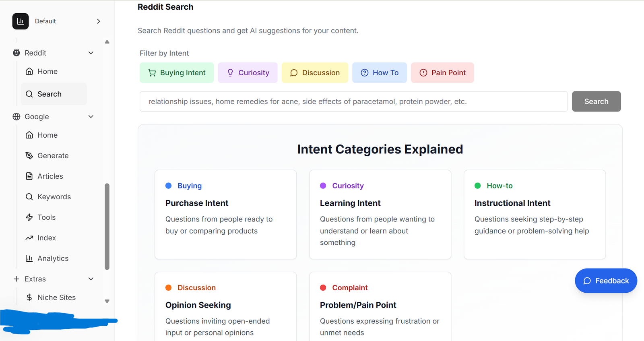The height and width of the screenshot is (341, 644).
Task: Open Generate via its pen icon
Action: (29, 156)
